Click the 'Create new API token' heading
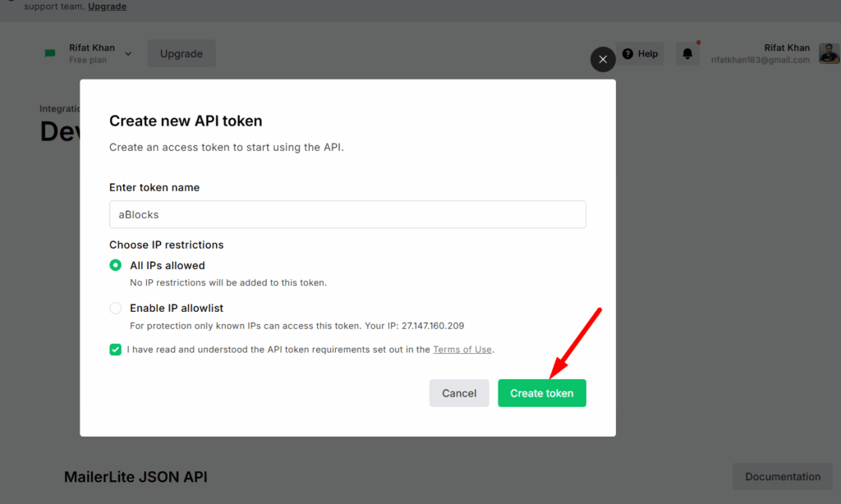Screen dimensions: 841x504 tap(186, 121)
